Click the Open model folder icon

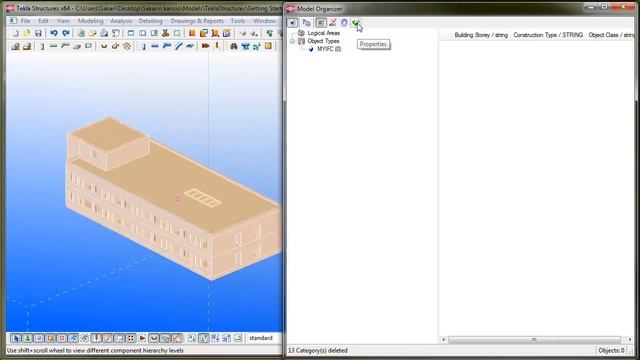27,33
